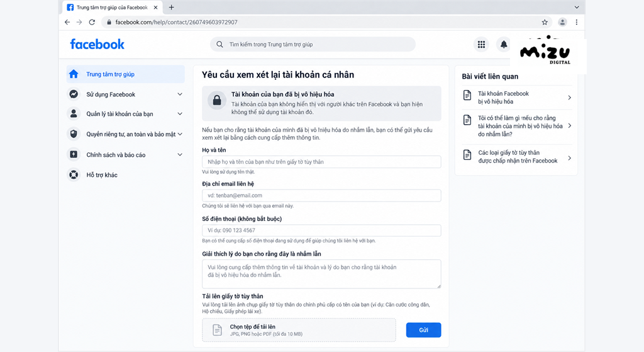Click the Gửi submit button

tap(423, 330)
